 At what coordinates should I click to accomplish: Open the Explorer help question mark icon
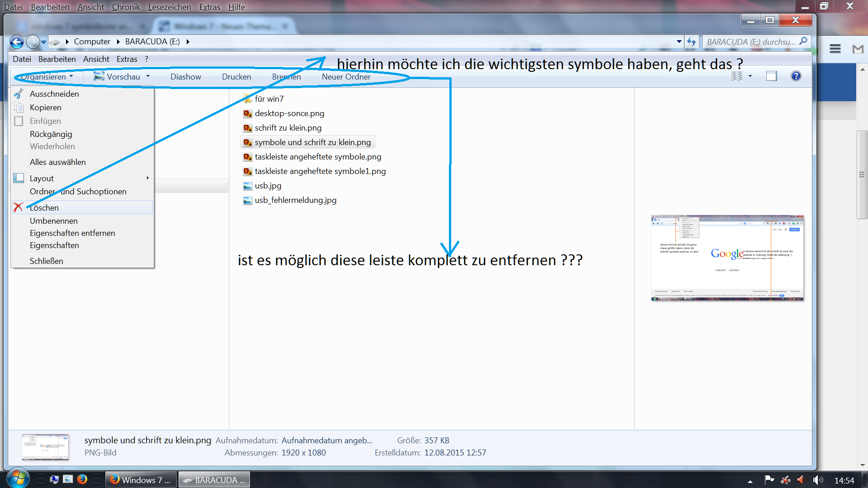click(796, 76)
